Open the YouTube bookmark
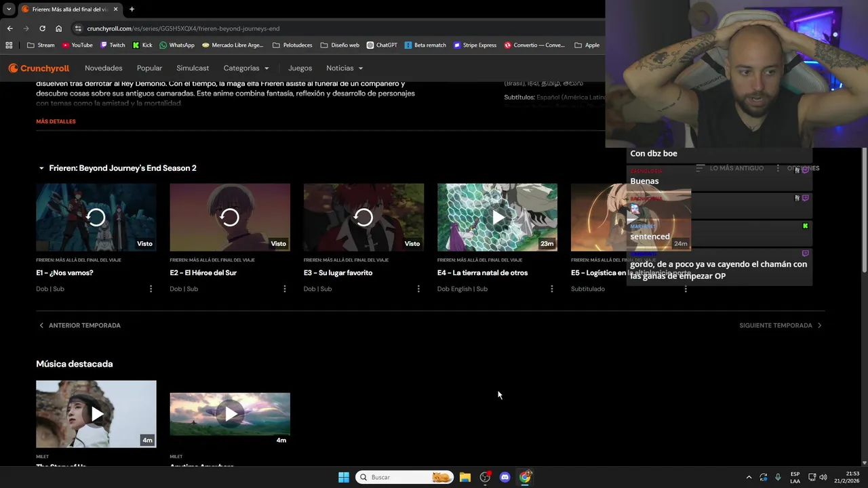Viewport: 868px width, 488px height. (x=77, y=45)
